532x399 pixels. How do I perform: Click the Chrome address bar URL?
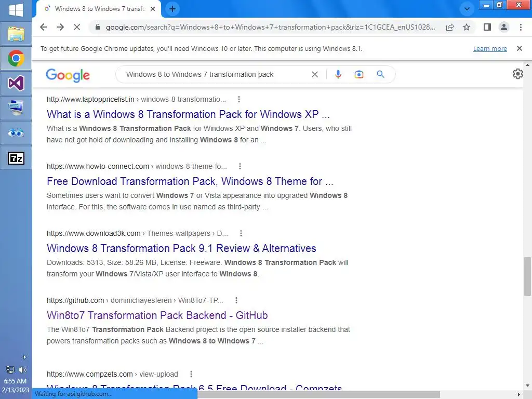270,27
